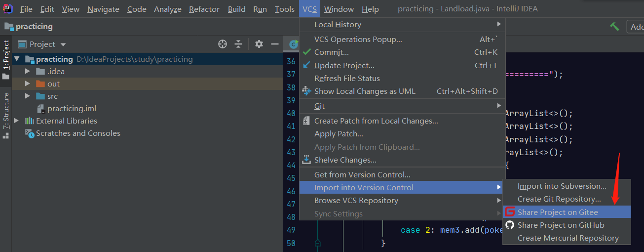
Task: Click the green Build hammer icon
Action: [x=614, y=27]
